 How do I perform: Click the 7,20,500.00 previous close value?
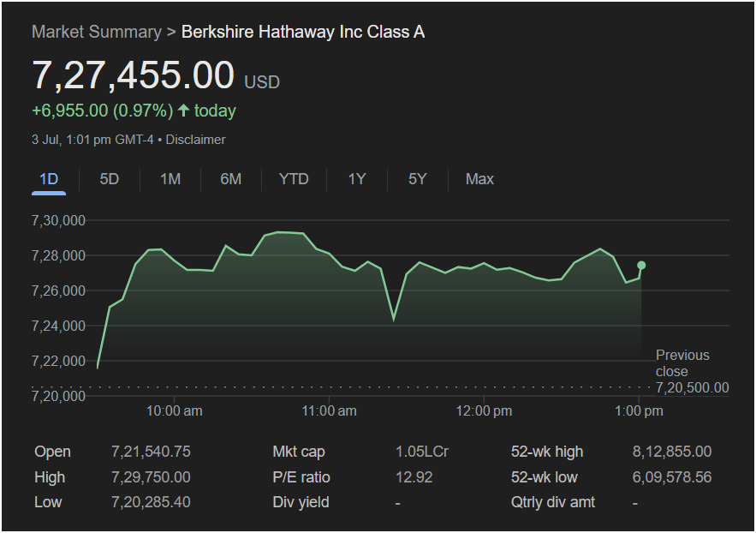[693, 388]
